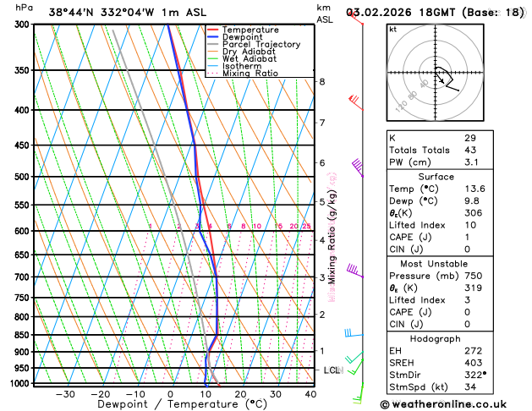Click the 300 hPa pressure label
532x411 pixels.
(x=24, y=24)
